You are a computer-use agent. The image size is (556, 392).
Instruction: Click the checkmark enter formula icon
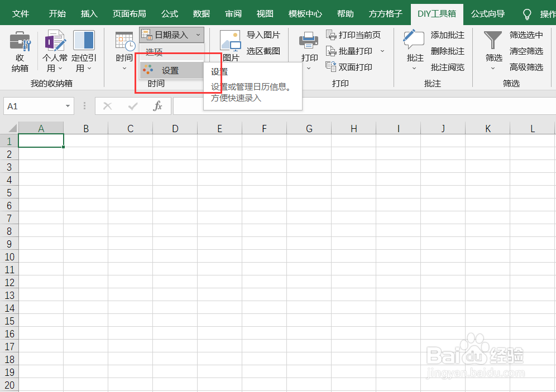pos(133,106)
